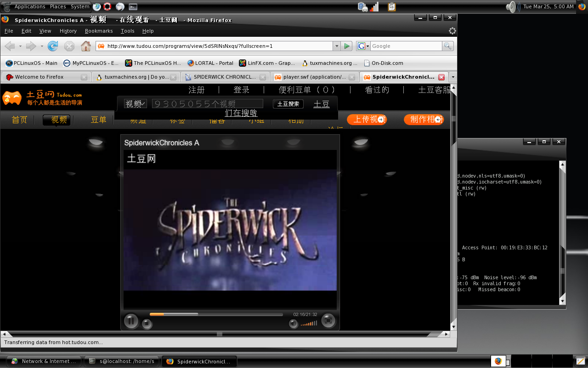Go to the Firefox Home page icon
The width and height of the screenshot is (588, 368).
pos(85,46)
